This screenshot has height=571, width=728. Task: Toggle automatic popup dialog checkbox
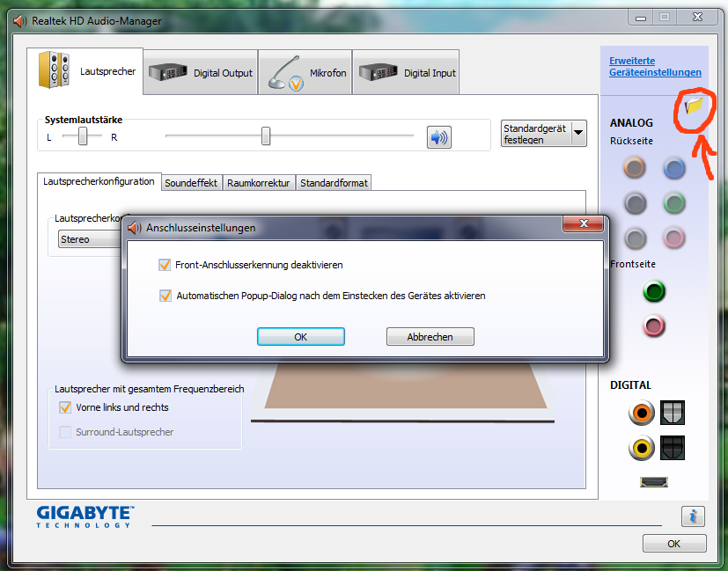coord(165,296)
